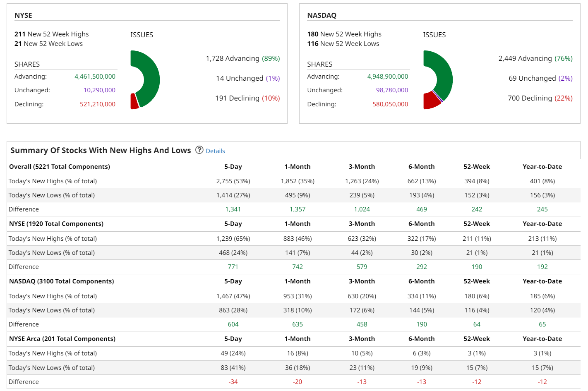Click Overall 52-Week difference 242
Viewport: 588px width, 391px height.
pyautogui.click(x=477, y=209)
